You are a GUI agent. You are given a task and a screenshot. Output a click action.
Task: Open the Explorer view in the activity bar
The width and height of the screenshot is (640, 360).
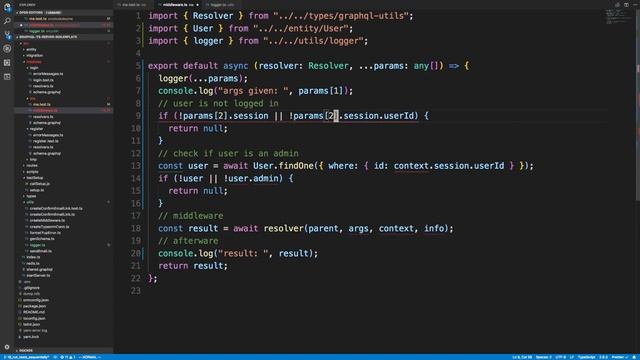(7, 7)
